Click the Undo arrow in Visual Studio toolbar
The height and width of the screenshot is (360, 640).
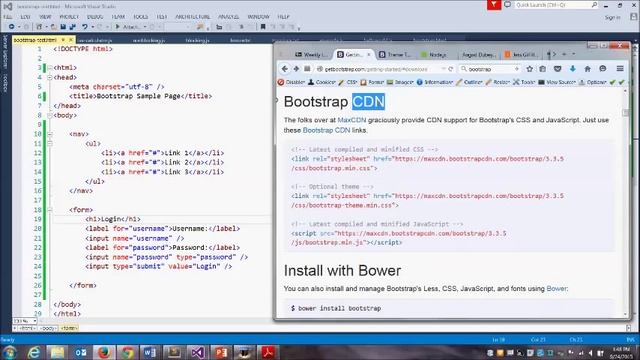click(84, 27)
